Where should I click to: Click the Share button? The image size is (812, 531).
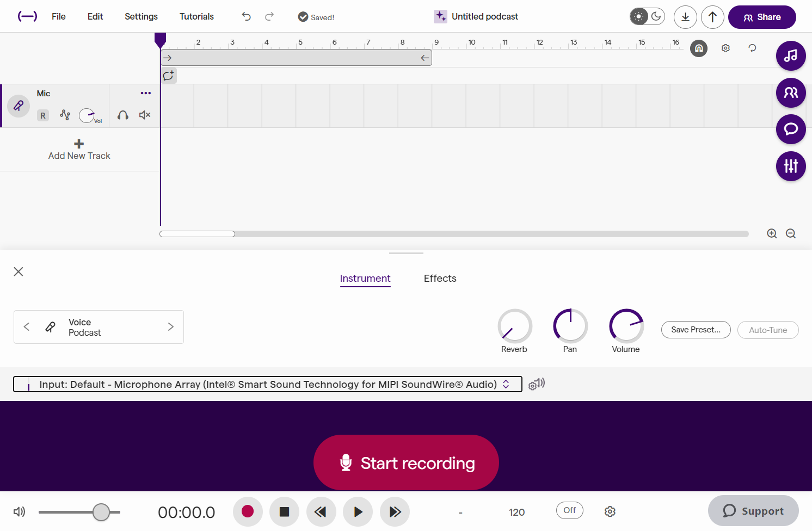(x=762, y=17)
